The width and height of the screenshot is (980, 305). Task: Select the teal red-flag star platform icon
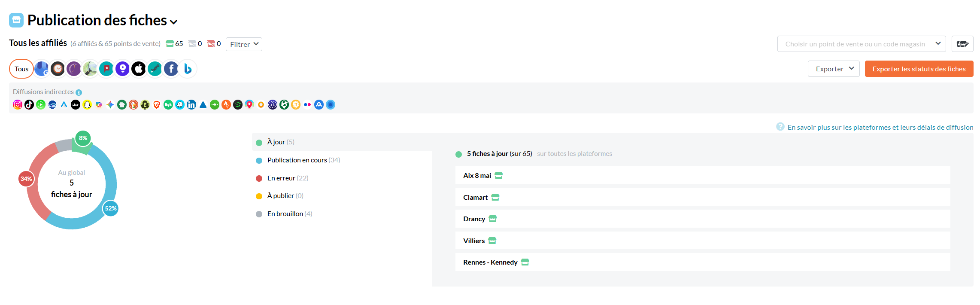[106, 69]
